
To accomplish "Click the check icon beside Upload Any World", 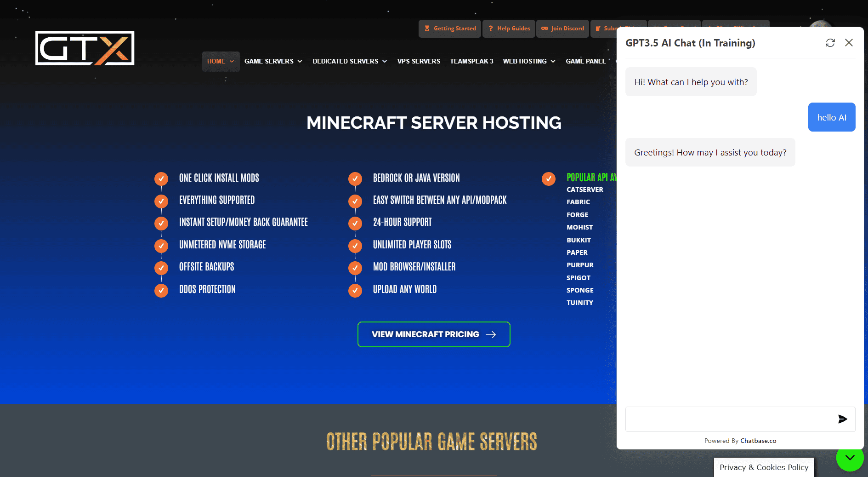I will coord(355,290).
